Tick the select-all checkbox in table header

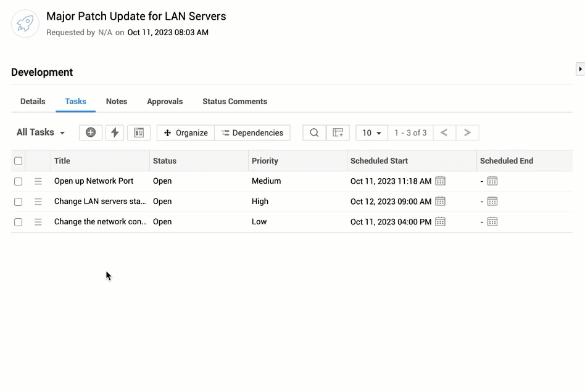[x=19, y=161]
